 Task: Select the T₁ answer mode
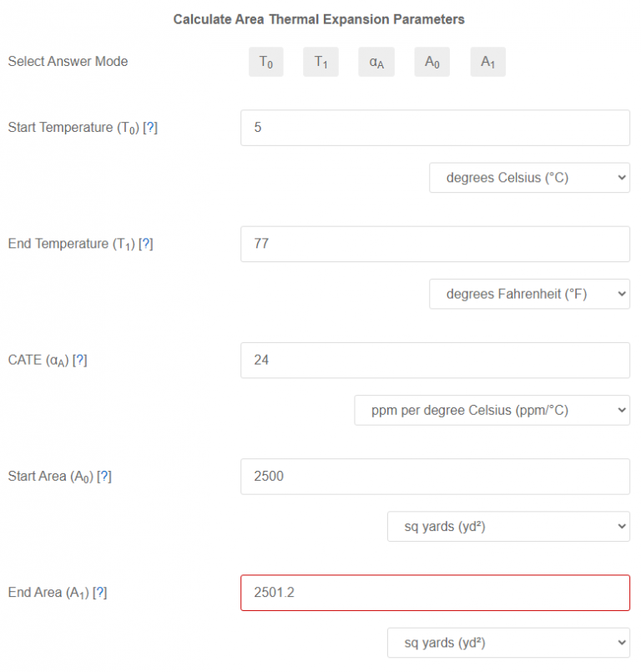point(320,61)
